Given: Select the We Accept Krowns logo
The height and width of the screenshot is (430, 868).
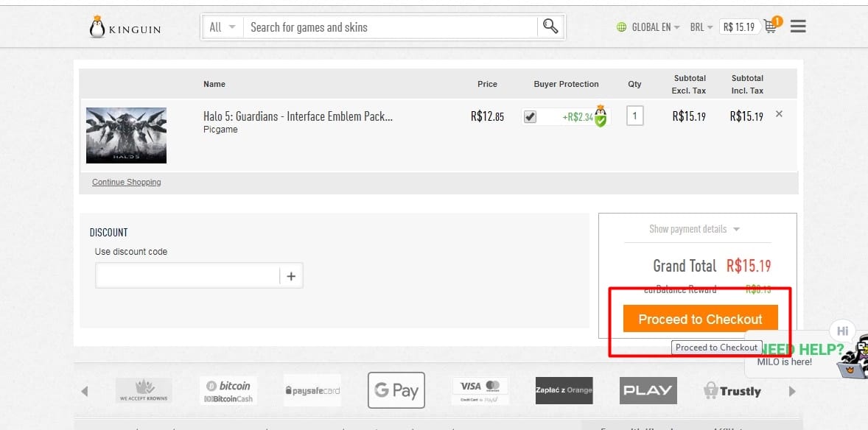Looking at the screenshot, I should [x=144, y=391].
